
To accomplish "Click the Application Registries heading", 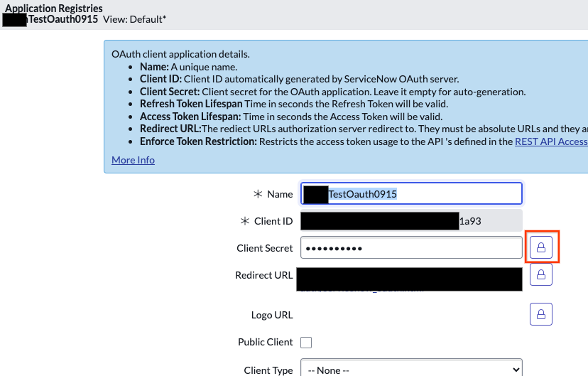I will pyautogui.click(x=54, y=8).
